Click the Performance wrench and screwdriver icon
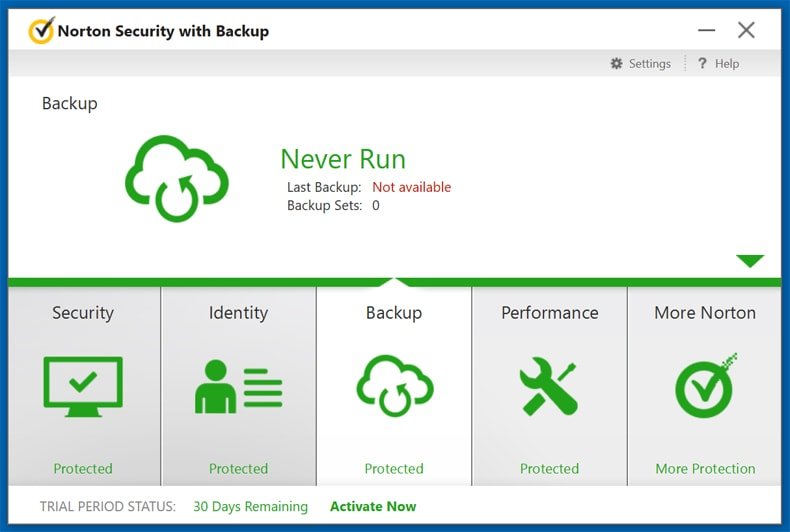 pyautogui.click(x=549, y=387)
